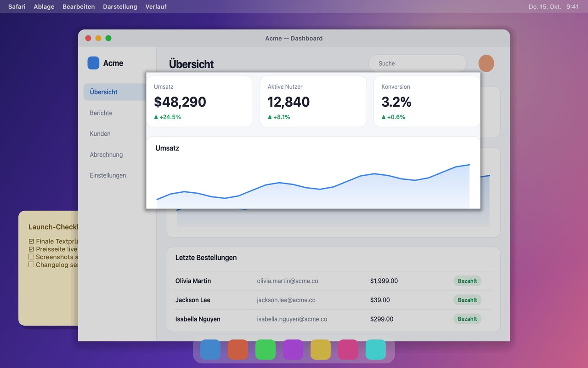Image resolution: width=588 pixels, height=368 pixels.
Task: Click the Suche search field
Action: (418, 63)
